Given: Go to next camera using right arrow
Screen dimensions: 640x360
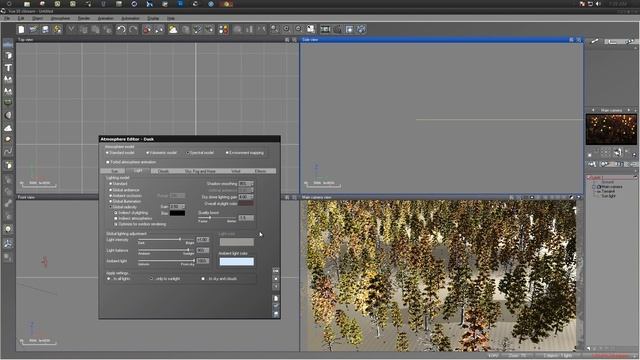Looking at the screenshot, I should coord(629,110).
